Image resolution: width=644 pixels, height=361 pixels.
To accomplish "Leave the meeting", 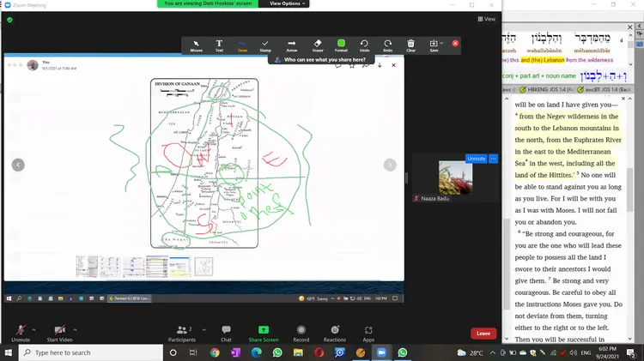I will (483, 334).
